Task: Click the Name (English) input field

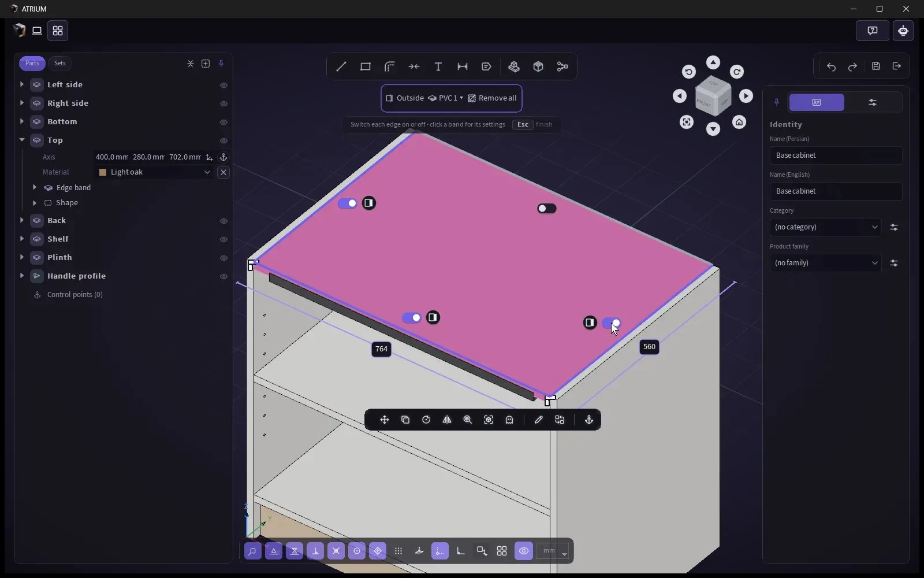Action: [x=836, y=191]
